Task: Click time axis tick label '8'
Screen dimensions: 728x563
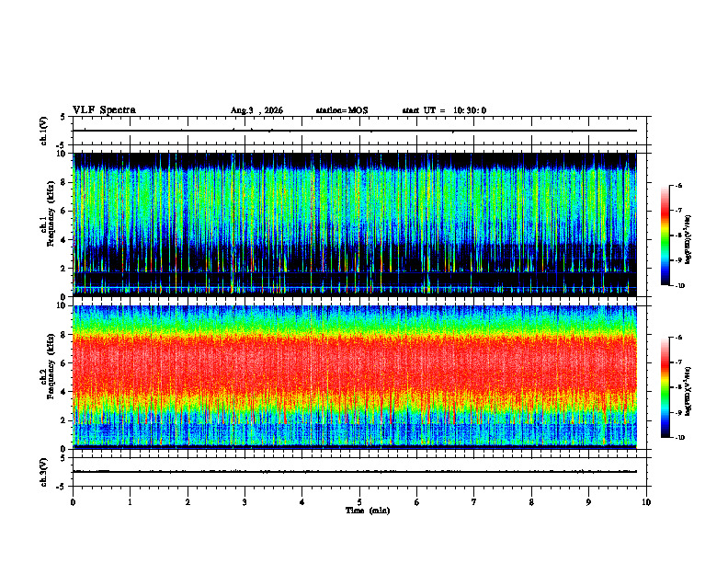Action: point(531,502)
